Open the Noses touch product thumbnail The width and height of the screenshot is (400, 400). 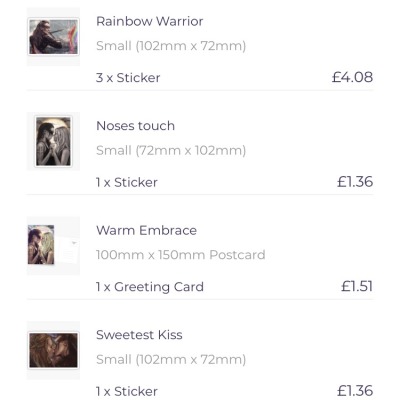point(53,141)
